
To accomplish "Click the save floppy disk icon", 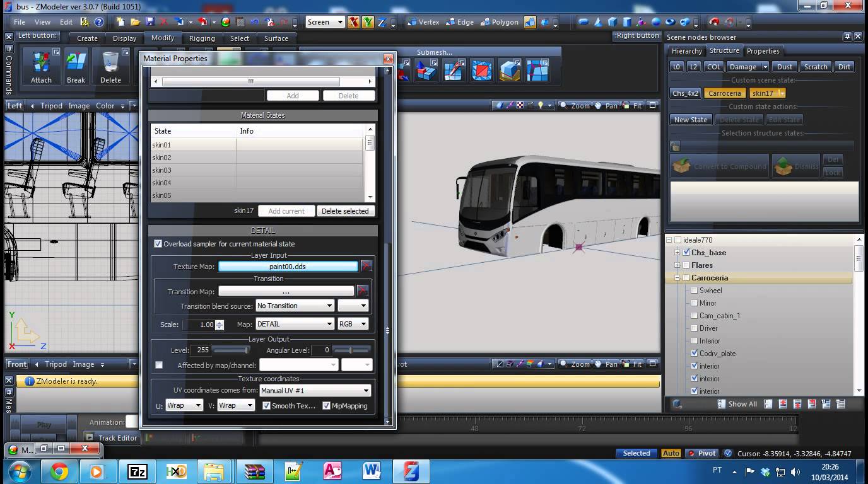I will (150, 22).
